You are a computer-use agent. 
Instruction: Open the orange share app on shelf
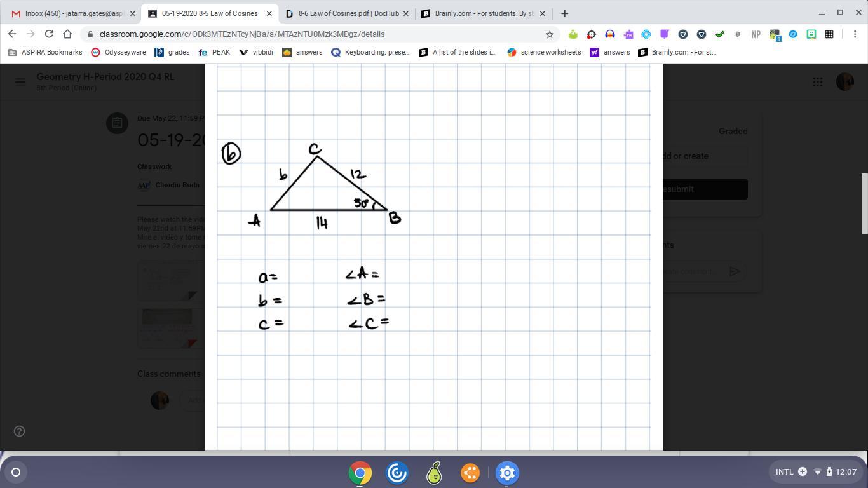point(470,473)
